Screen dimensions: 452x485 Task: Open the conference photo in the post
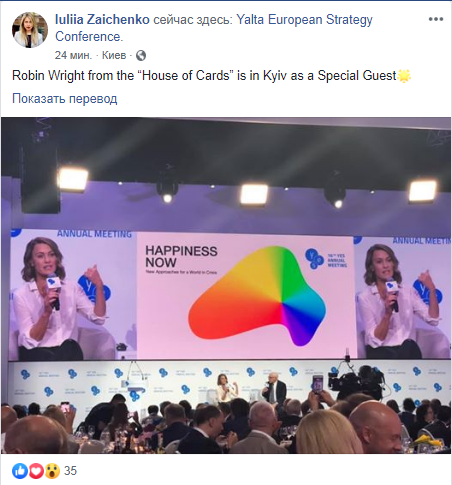click(226, 285)
